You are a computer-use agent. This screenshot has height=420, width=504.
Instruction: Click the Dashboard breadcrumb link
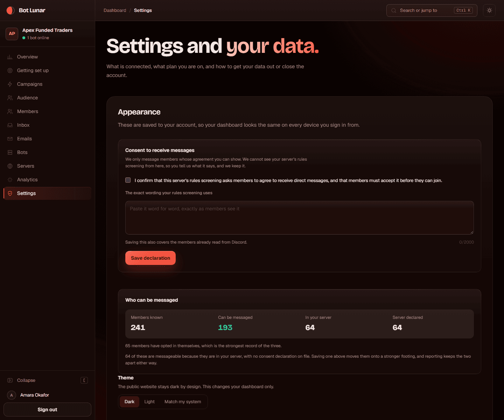(115, 10)
